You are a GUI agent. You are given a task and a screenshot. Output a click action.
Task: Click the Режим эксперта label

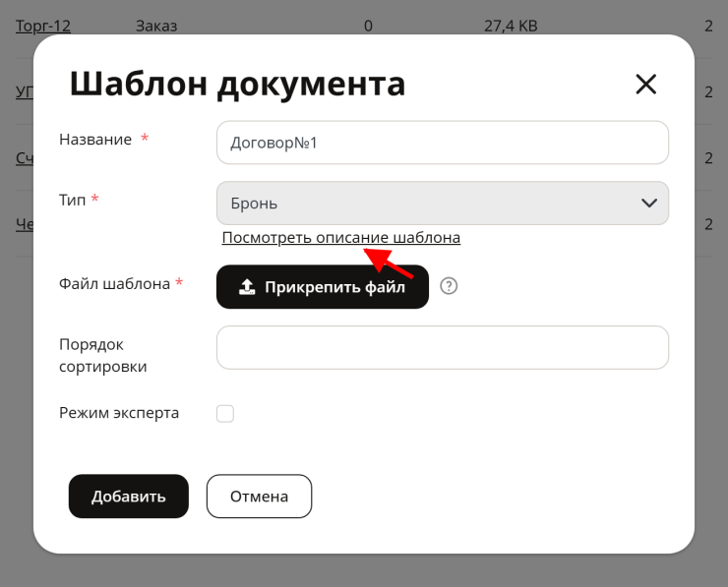point(119,413)
